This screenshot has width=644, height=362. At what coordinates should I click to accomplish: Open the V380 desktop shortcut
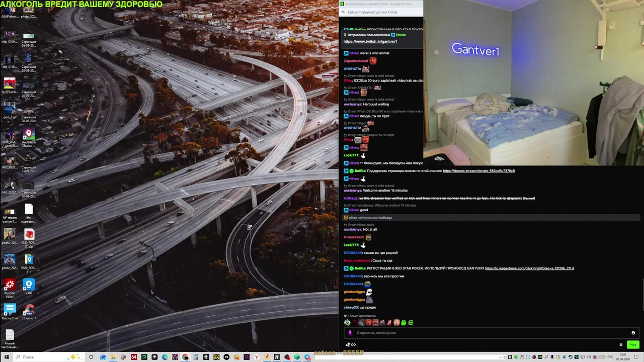(29, 287)
